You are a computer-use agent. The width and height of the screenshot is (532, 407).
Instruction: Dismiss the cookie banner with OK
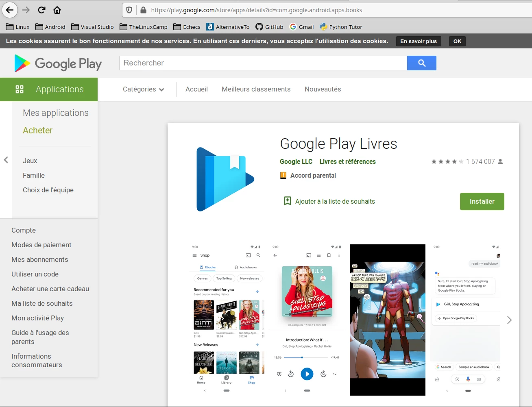click(x=458, y=41)
